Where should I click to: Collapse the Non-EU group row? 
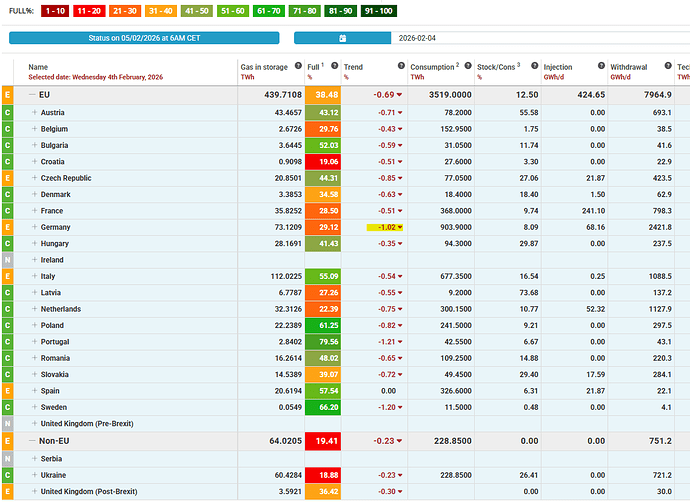[32, 439]
